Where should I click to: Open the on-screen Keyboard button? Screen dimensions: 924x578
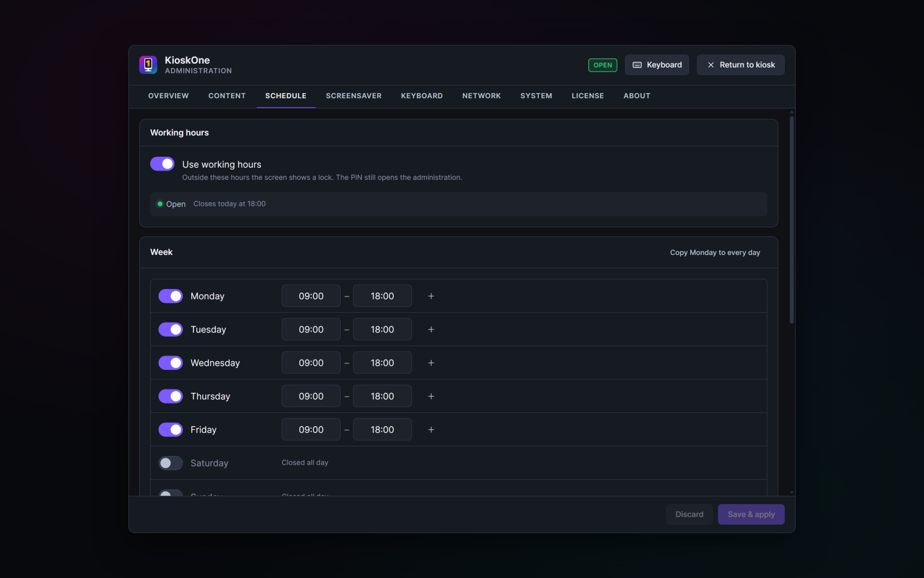[x=657, y=65]
